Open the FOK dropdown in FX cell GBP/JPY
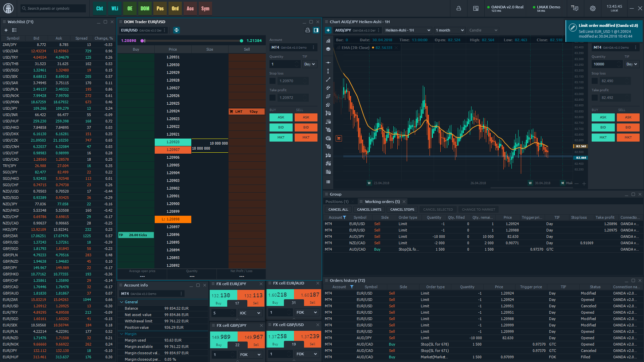This screenshot has width=644, height=362. pyautogui.click(x=250, y=355)
